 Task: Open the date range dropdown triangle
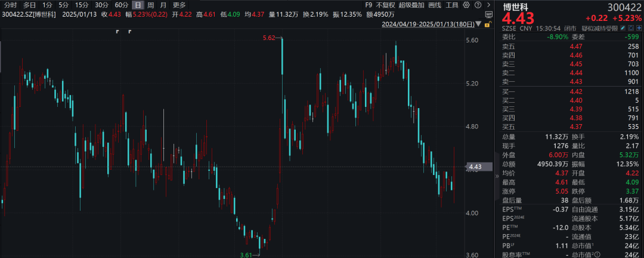[478, 24]
